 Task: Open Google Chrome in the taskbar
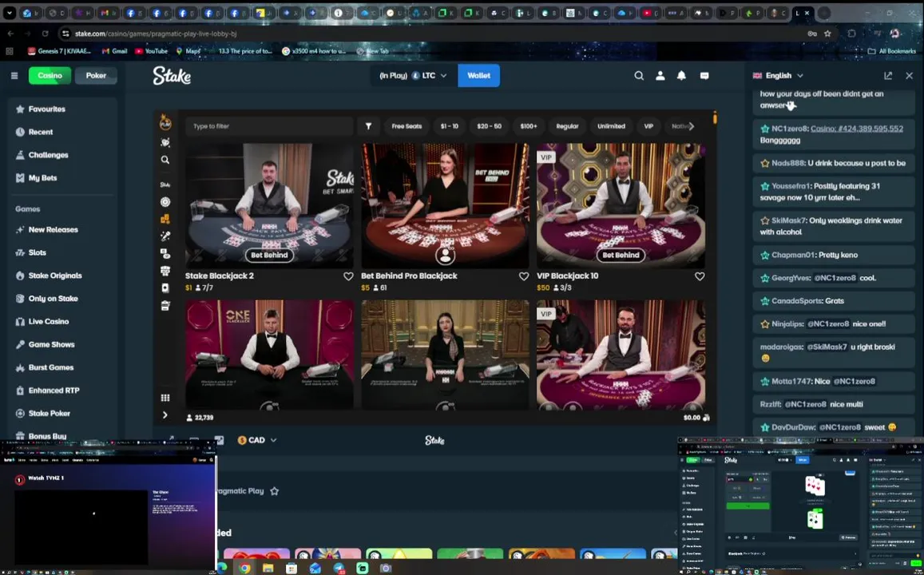click(x=244, y=568)
